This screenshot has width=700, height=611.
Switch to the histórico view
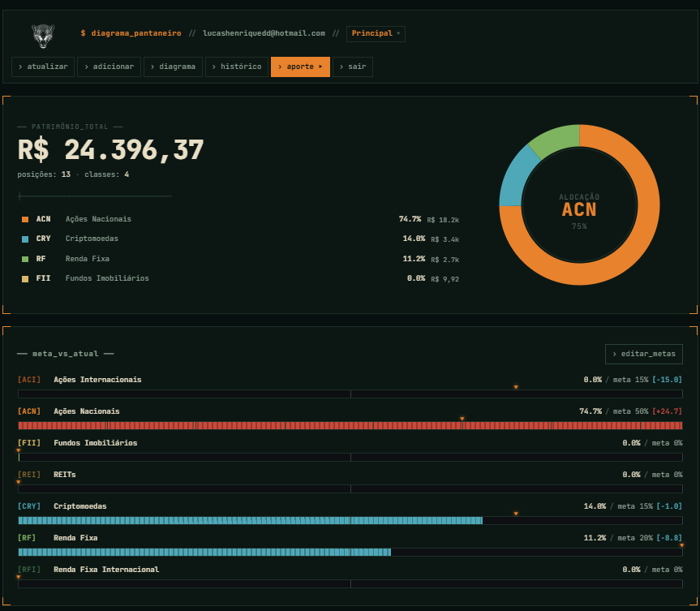coord(236,67)
